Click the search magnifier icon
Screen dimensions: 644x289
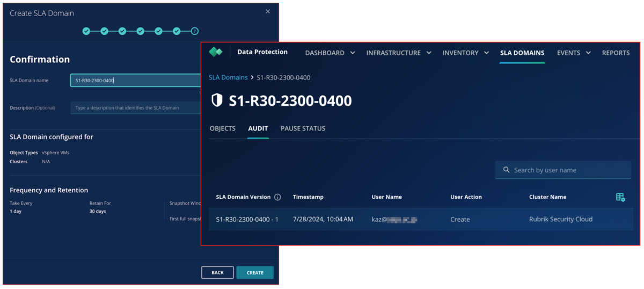506,170
